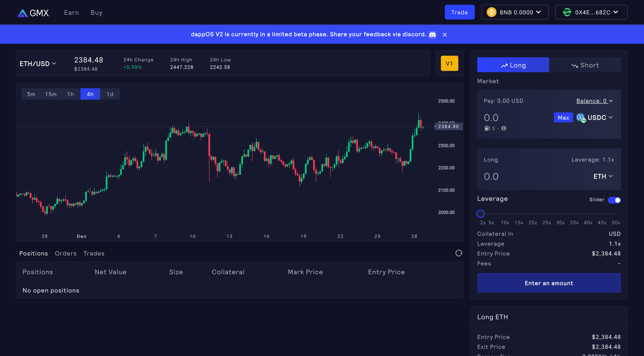Image resolution: width=644 pixels, height=356 pixels.
Task: Click the gas pump fee icon
Action: [x=487, y=128]
